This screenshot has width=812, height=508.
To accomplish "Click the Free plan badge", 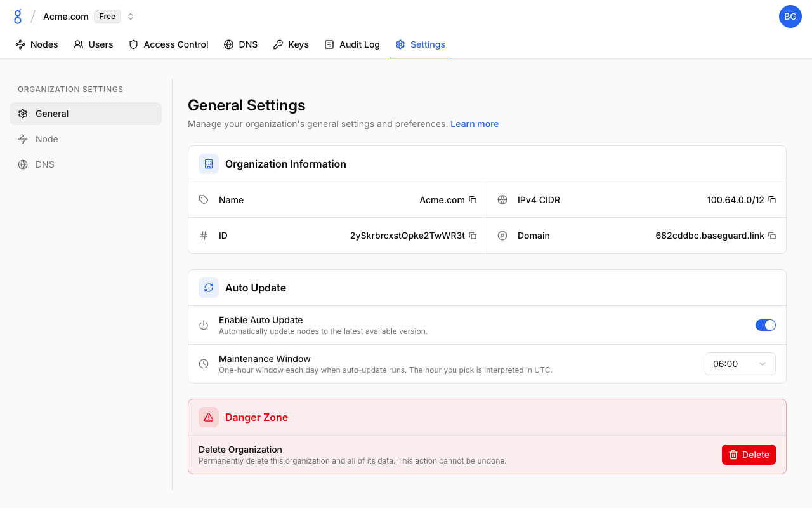I will [x=107, y=17].
